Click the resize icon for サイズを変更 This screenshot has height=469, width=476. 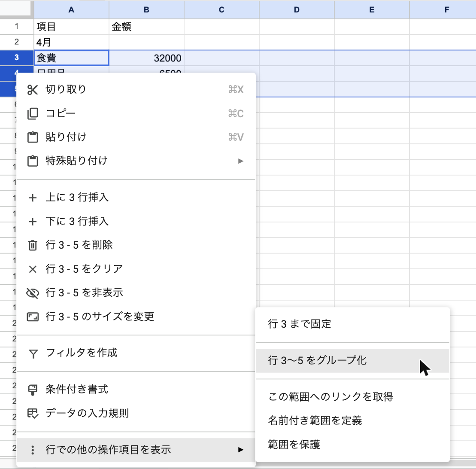click(33, 317)
